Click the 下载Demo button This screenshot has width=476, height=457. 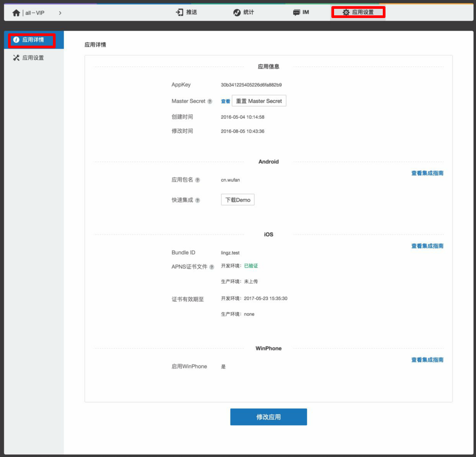238,200
